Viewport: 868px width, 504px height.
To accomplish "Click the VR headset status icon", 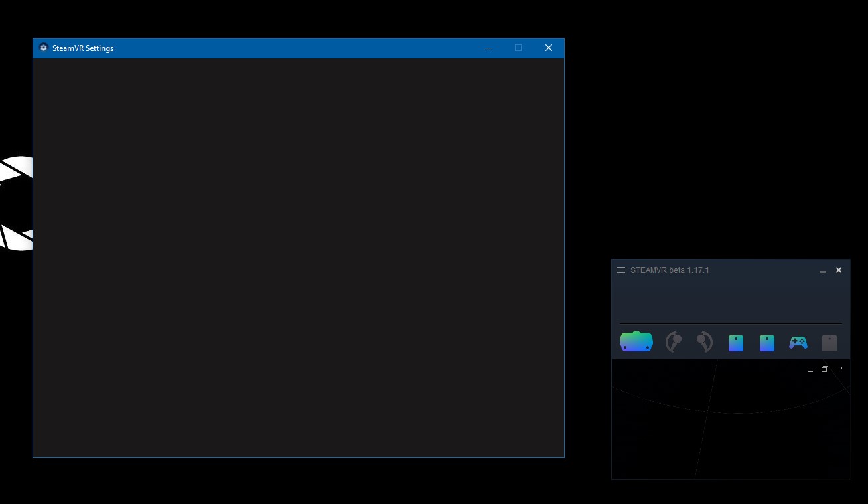I will tap(636, 342).
